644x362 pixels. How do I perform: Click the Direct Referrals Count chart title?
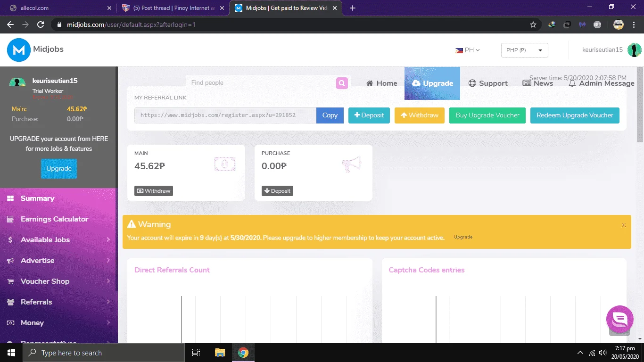coord(172,270)
